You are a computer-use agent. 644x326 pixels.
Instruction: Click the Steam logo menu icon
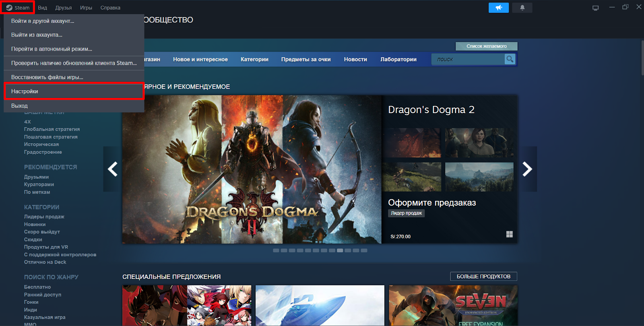[x=9, y=8]
